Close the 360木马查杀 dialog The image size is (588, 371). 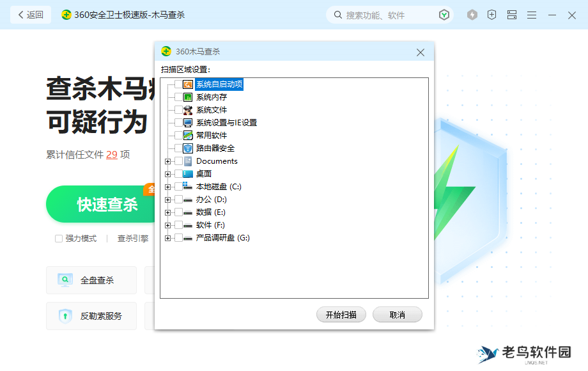[421, 52]
